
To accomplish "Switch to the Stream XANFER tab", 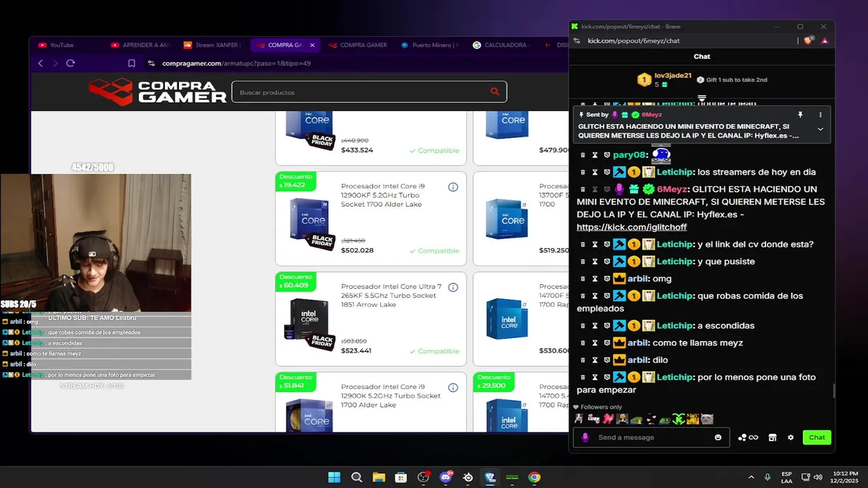I will (212, 45).
